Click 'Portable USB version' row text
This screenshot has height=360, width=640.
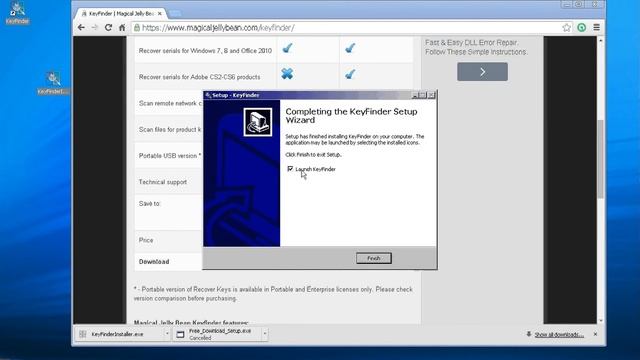170,156
